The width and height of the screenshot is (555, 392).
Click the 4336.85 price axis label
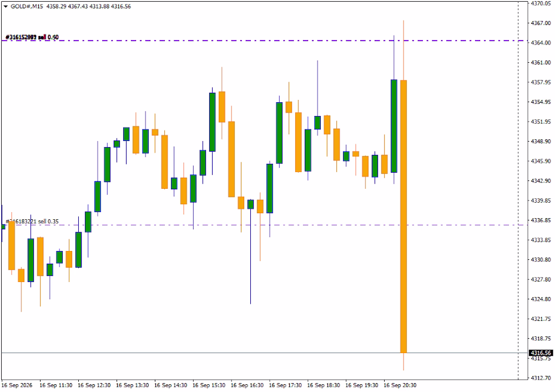tap(541, 220)
